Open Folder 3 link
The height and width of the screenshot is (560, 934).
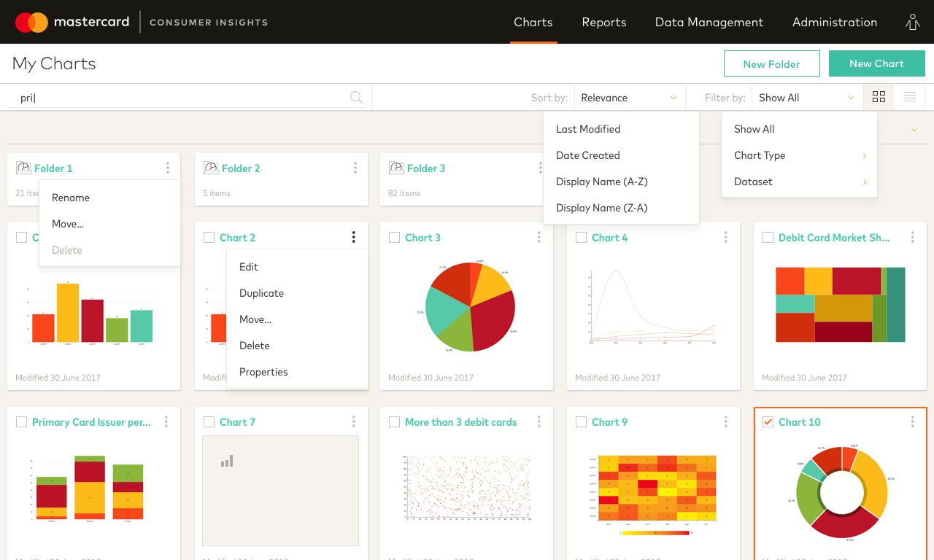coord(426,168)
